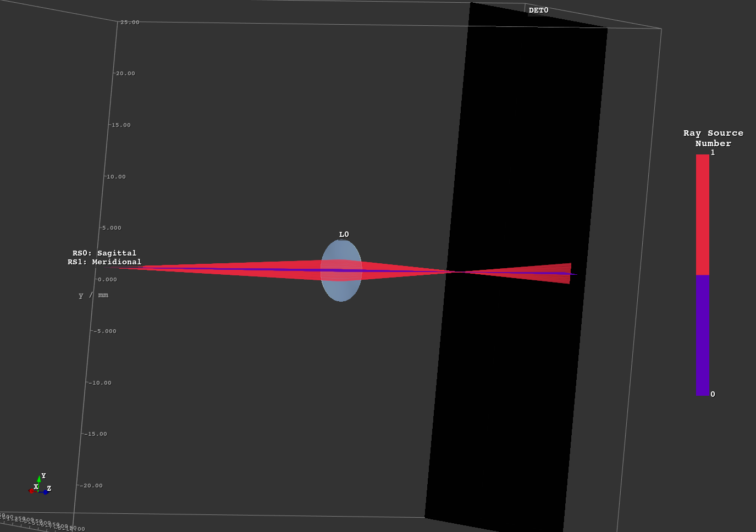This screenshot has width=756, height=532.
Task: Click the DET0 detector label
Action: [538, 10]
